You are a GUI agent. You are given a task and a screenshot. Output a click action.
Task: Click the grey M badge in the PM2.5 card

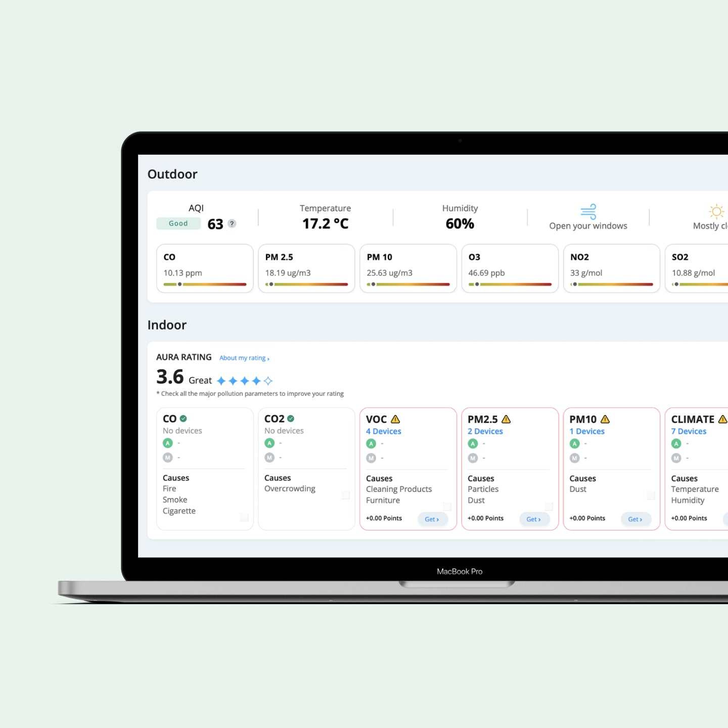point(473,458)
